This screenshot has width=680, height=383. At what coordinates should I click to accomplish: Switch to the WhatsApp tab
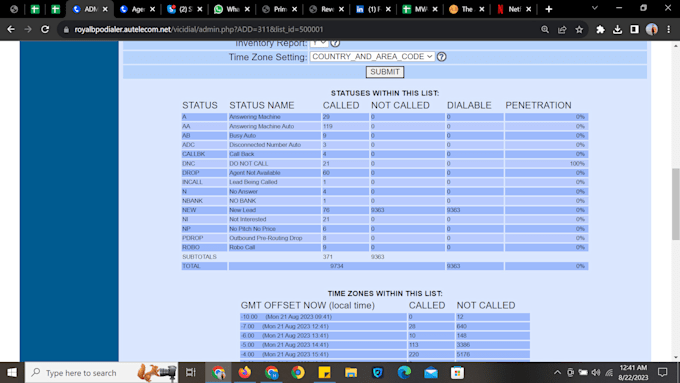[x=231, y=9]
